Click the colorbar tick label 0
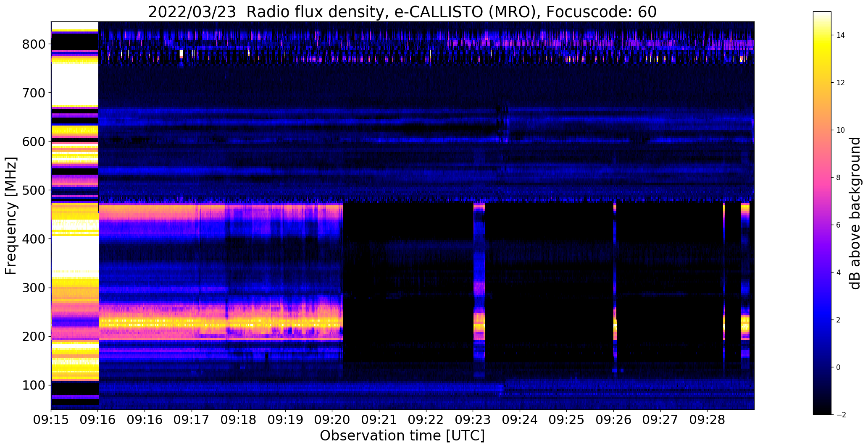The height and width of the screenshot is (448, 868). [838, 367]
